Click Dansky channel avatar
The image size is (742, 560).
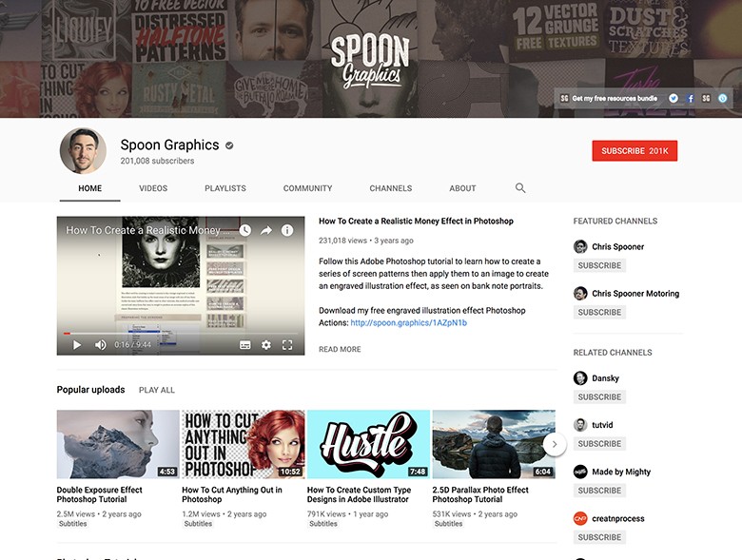580,377
